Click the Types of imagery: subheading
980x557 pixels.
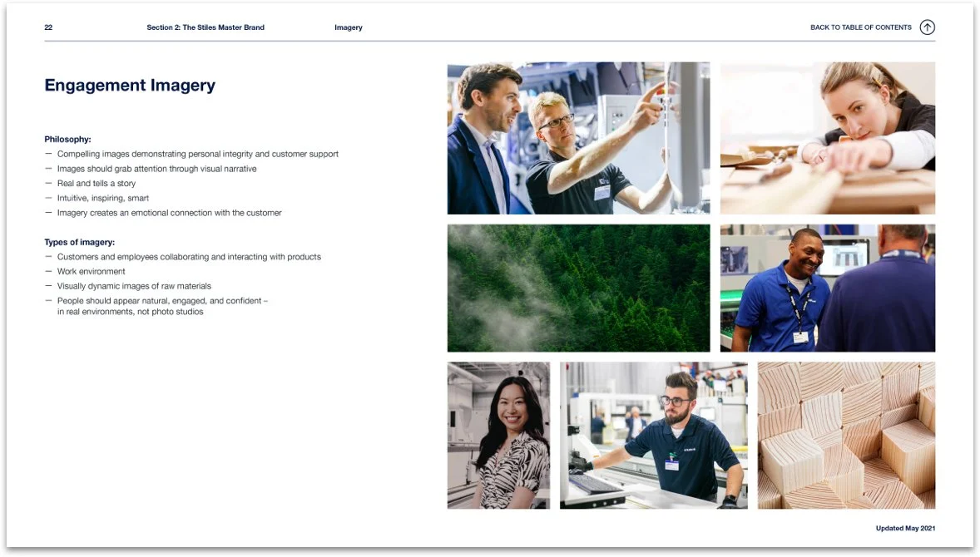pos(79,242)
